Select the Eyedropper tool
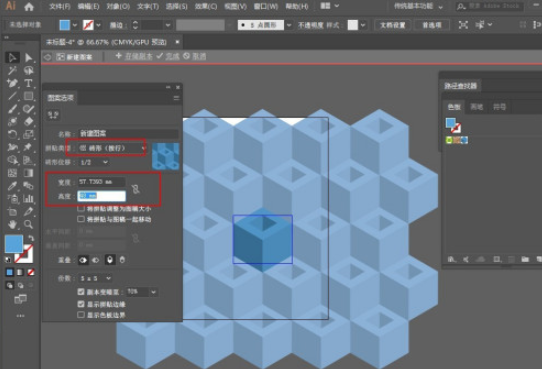Viewport: 542px width, 369px height. pyautogui.click(x=12, y=186)
